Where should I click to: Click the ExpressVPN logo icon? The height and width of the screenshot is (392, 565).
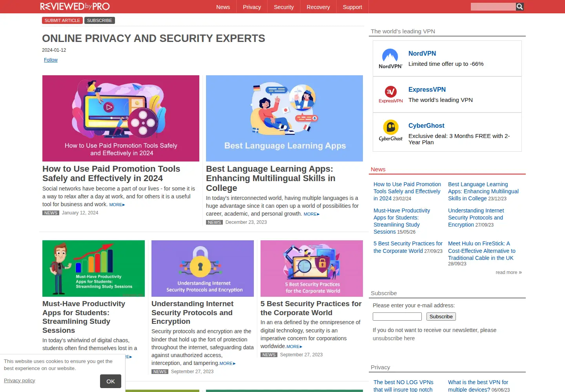(x=391, y=94)
